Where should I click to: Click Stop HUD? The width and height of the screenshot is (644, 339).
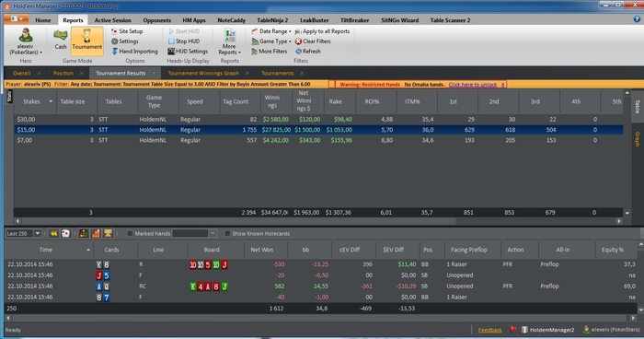184,41
